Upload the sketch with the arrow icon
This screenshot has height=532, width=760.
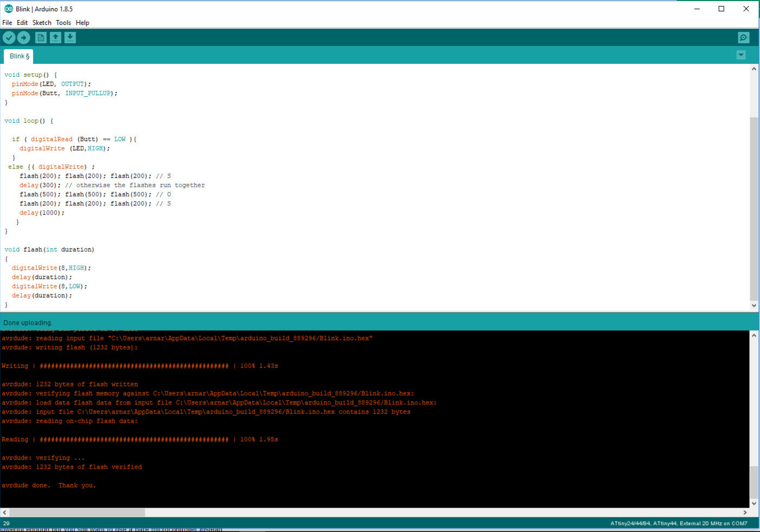24,37
